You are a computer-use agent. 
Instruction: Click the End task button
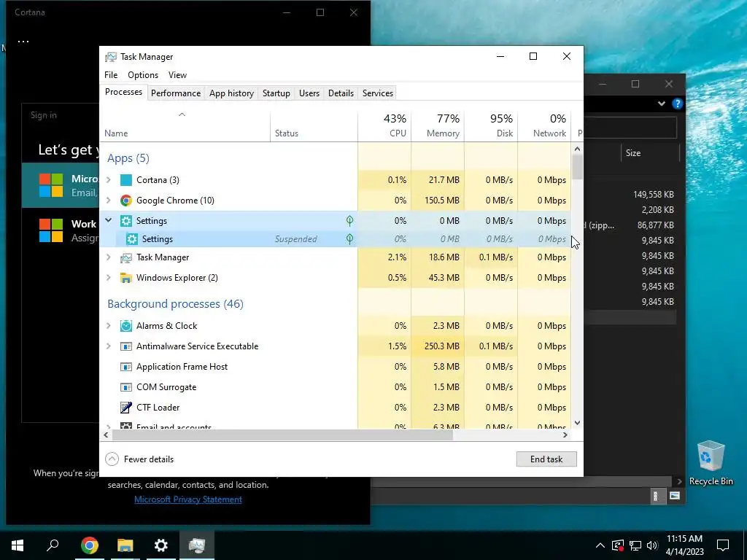coord(546,459)
